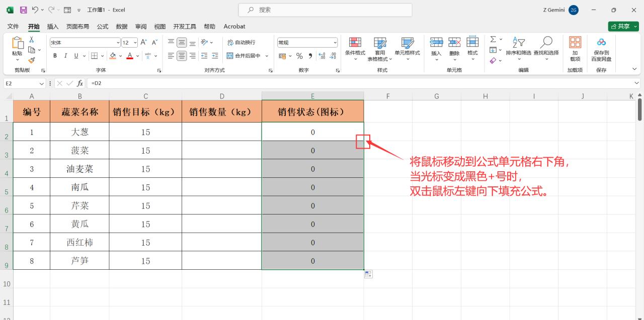Viewport: 644px width, 320px height.
Task: Click the wén phonetic guide icon
Action: tap(148, 56)
